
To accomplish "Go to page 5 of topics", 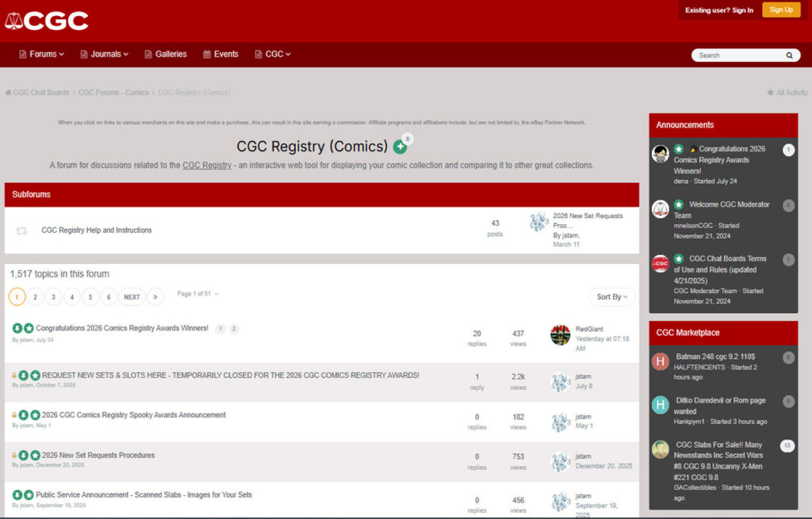I will [90, 297].
